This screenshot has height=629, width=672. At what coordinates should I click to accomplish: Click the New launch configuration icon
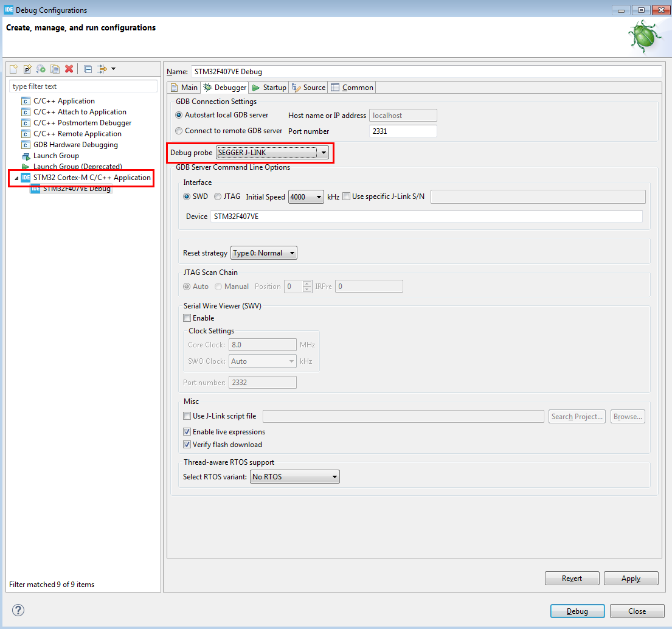click(x=13, y=69)
